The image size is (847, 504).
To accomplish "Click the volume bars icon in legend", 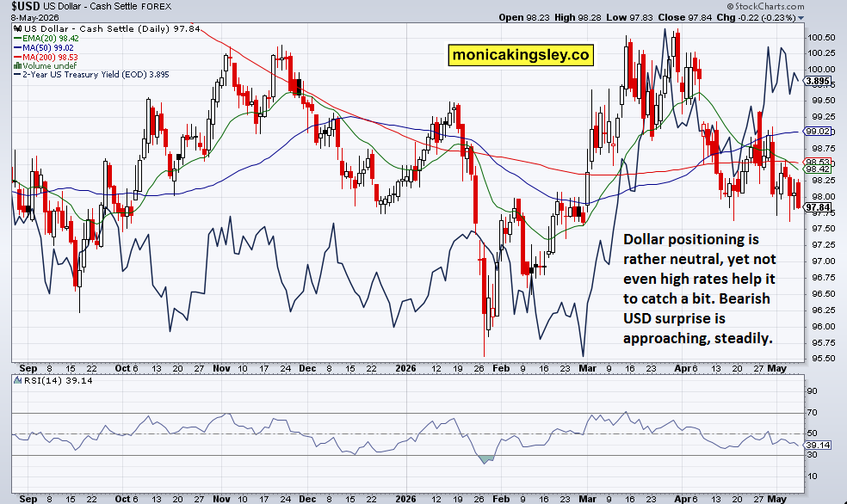I will coord(17,65).
